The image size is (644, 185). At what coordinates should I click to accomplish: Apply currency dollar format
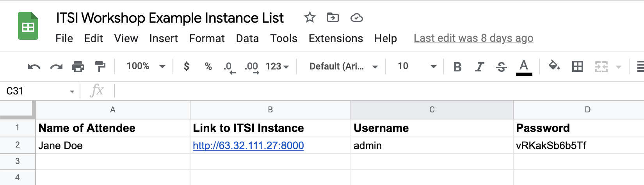[x=187, y=66]
